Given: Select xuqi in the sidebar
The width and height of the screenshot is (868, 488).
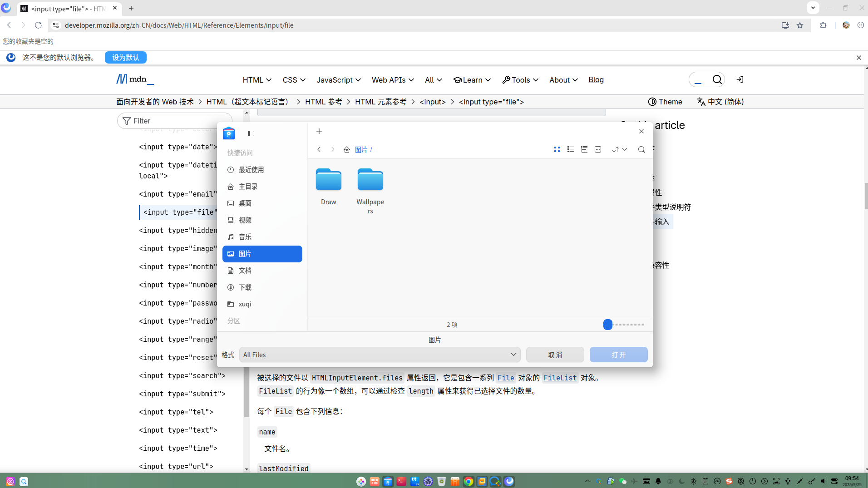Looking at the screenshot, I should [x=262, y=304].
